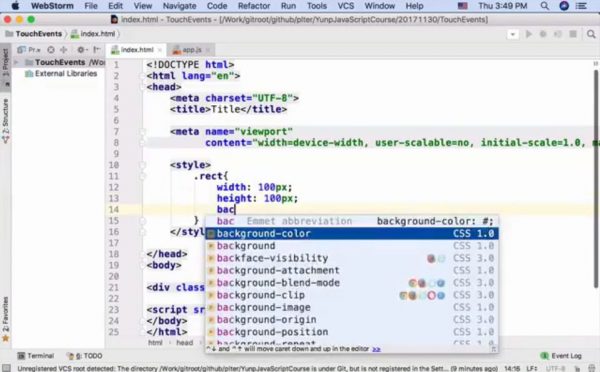This screenshot has height=372, width=600.
Task: Open the Help menu
Action: tap(414, 6)
